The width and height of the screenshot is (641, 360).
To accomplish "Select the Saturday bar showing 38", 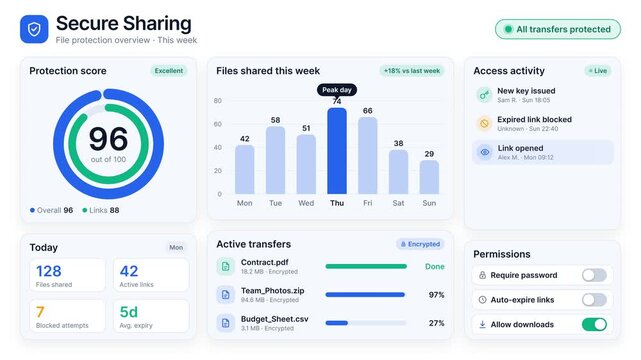I will tap(398, 172).
